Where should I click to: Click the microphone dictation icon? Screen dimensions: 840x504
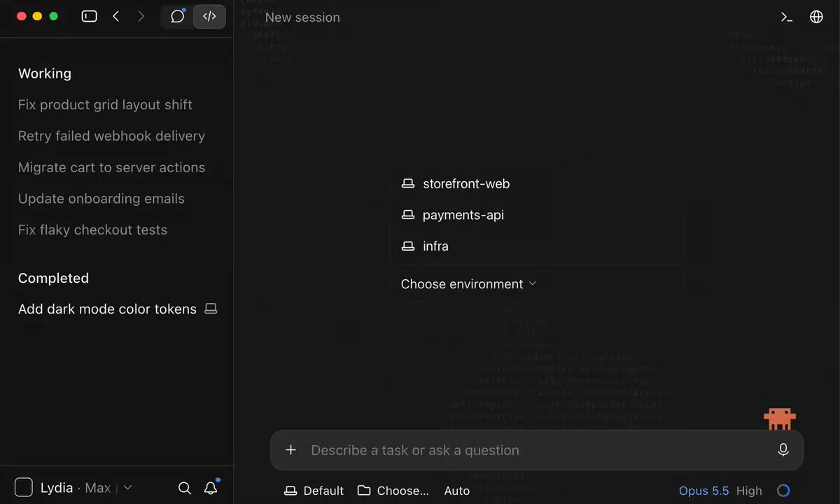pos(783,450)
